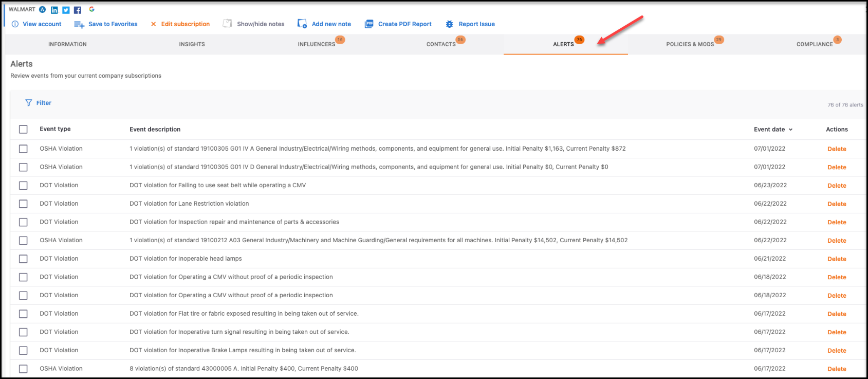Click the Filter funnel icon
868x379 pixels.
tap(29, 103)
